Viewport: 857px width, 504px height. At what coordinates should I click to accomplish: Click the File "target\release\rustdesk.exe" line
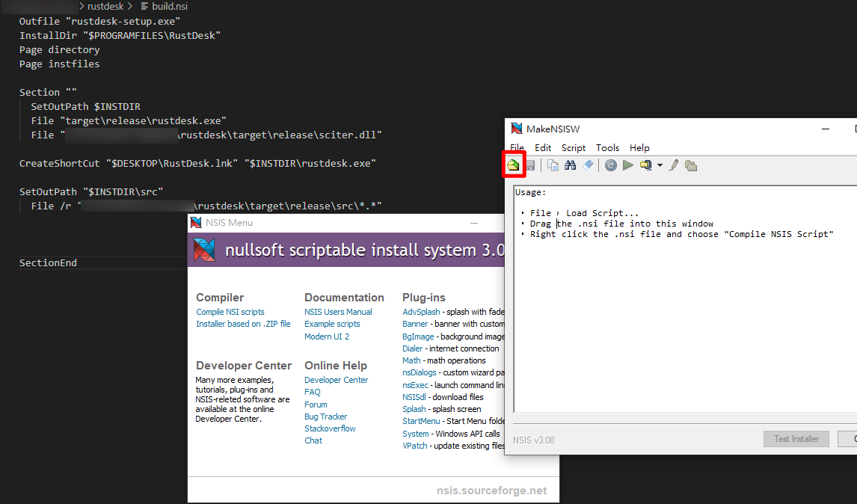(129, 121)
